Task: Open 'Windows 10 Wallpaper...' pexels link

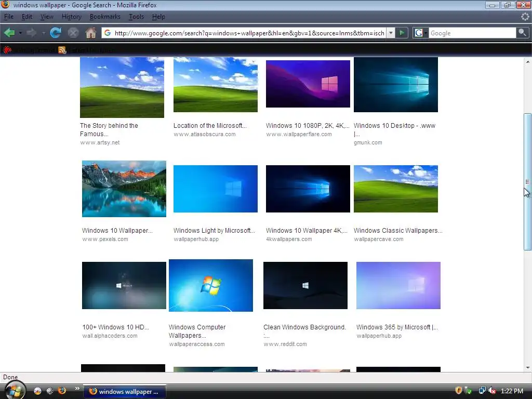Action: pyautogui.click(x=117, y=230)
